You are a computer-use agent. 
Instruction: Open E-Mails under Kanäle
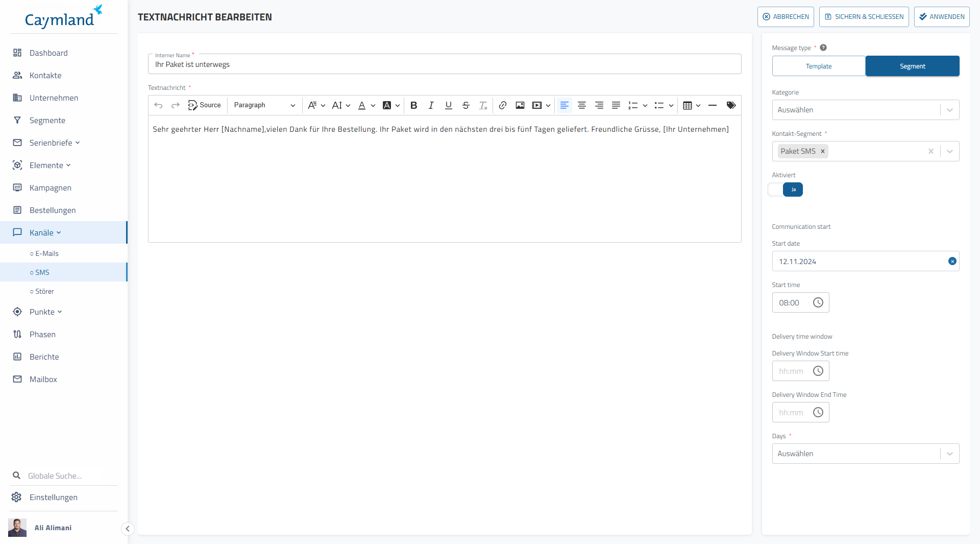coord(46,253)
